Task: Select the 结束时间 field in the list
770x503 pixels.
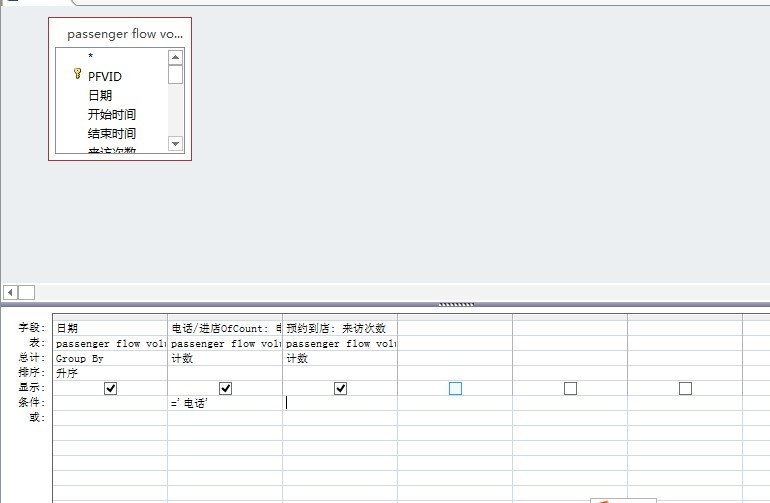Action: pos(111,133)
